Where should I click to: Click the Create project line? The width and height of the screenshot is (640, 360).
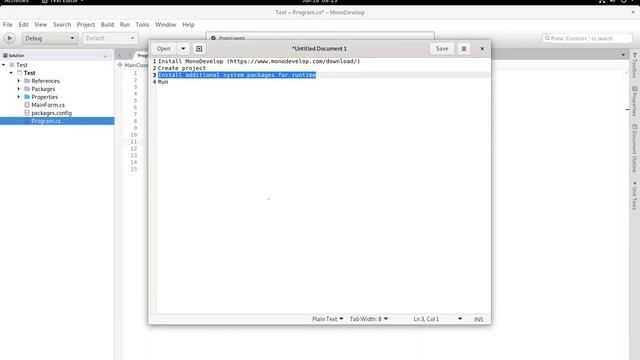tap(182, 68)
